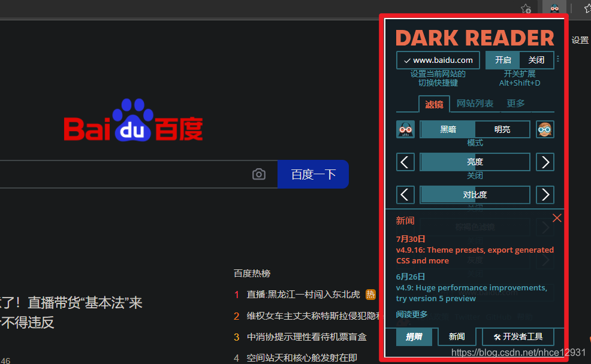Click the add-to-favorites star icon

pyautogui.click(x=526, y=8)
